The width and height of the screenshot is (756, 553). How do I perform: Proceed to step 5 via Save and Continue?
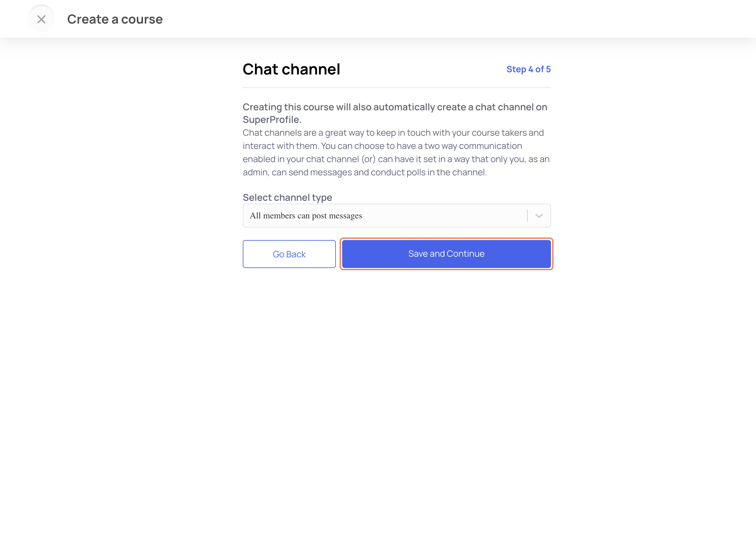[446, 254]
